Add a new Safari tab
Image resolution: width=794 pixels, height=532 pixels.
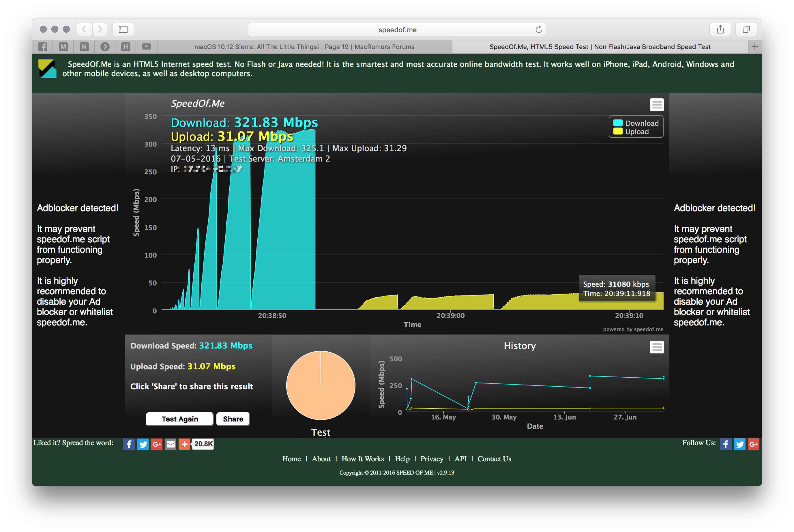coord(754,46)
